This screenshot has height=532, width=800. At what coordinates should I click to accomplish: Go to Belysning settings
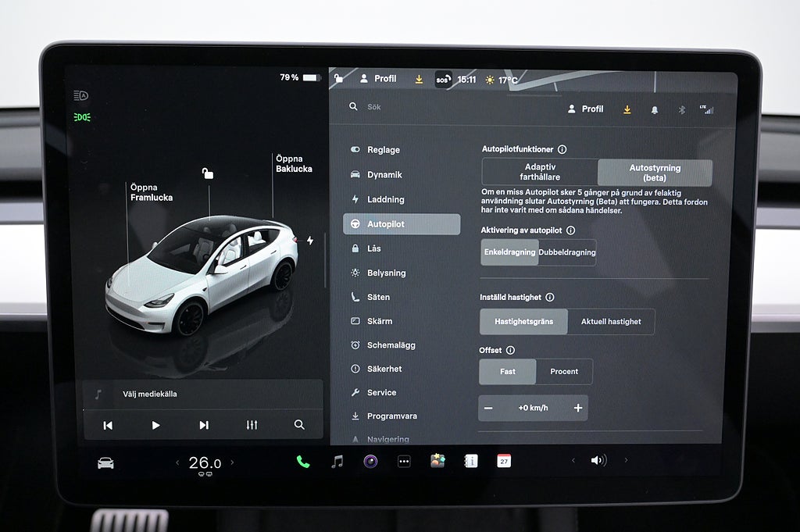387,273
